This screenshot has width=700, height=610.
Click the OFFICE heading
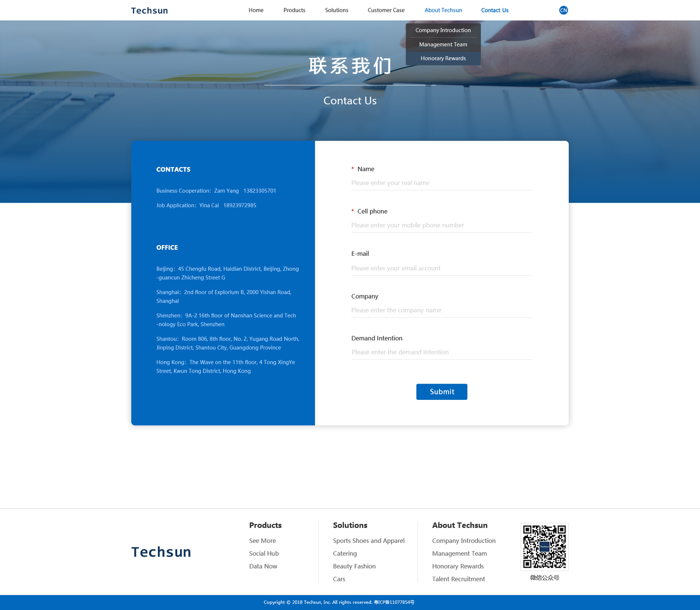(x=167, y=248)
